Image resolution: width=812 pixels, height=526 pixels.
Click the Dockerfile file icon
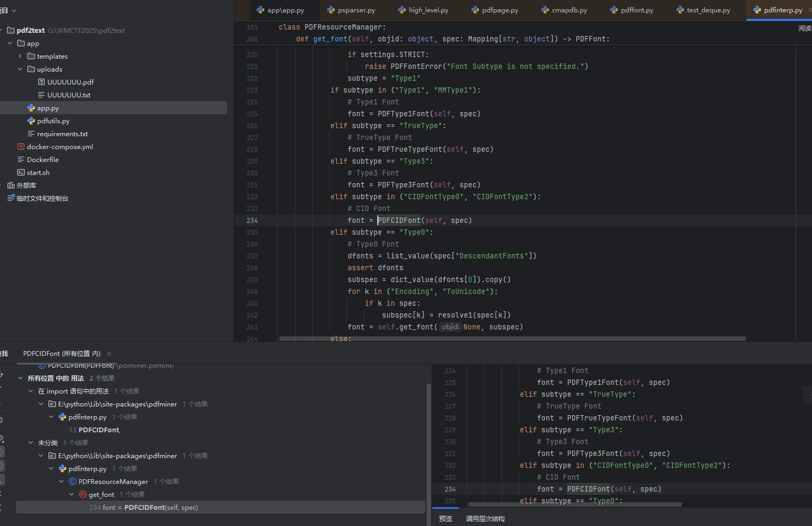[x=21, y=159]
